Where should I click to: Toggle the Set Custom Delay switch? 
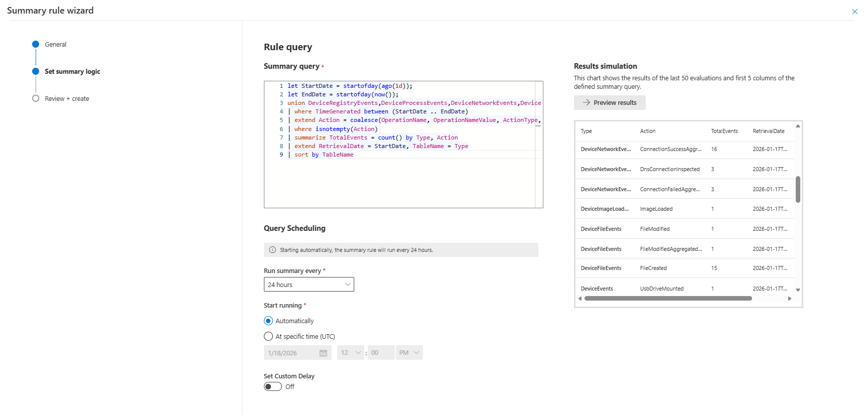273,387
